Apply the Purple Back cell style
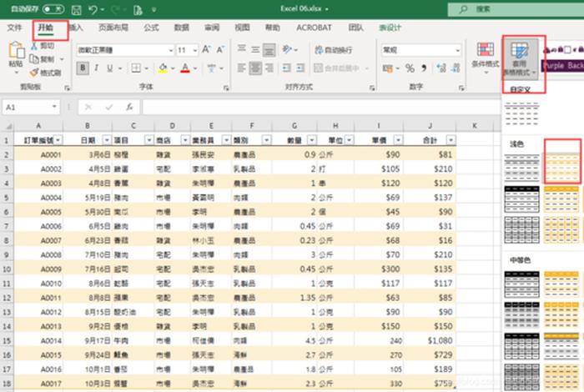 [x=563, y=66]
